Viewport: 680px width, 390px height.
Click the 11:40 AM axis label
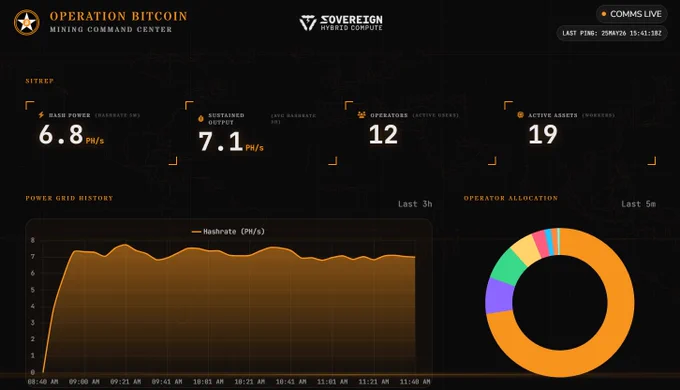415,382
